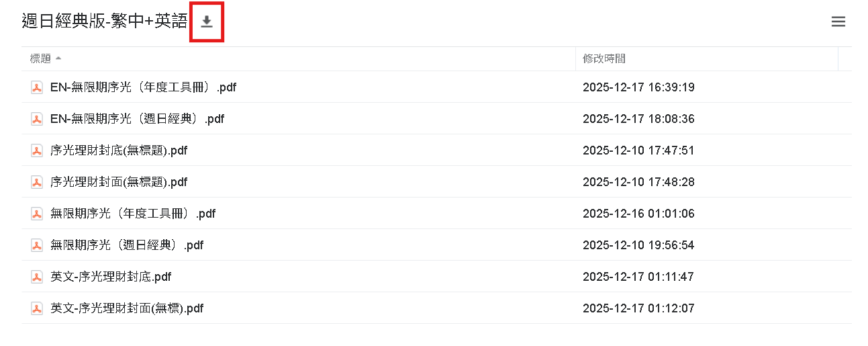Click PDF icon beside 序光理財封面(無標題).pdf
The image size is (868, 346).
[x=37, y=182]
